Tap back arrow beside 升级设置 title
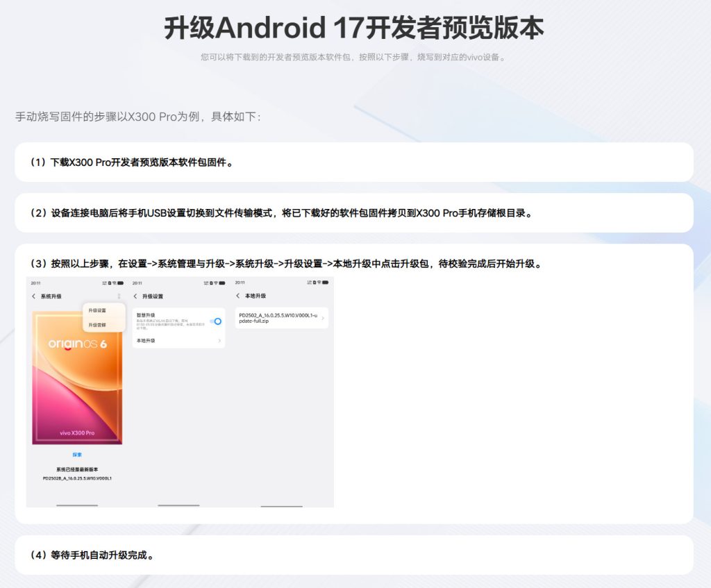Image resolution: width=711 pixels, height=588 pixels. pyautogui.click(x=135, y=296)
